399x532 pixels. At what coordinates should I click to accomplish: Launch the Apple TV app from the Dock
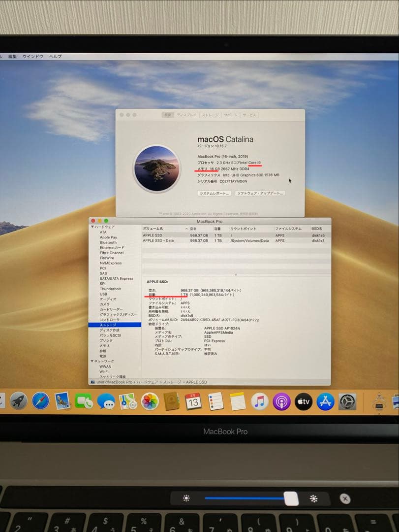pyautogui.click(x=303, y=402)
